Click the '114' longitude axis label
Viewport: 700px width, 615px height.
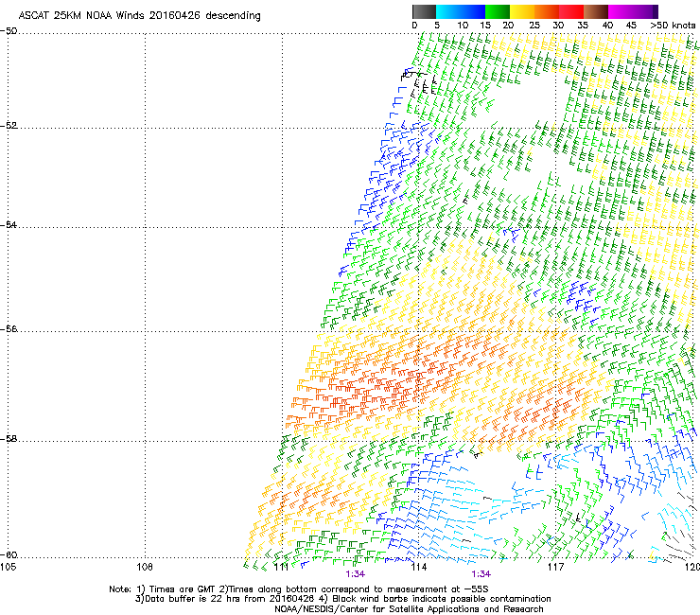(419, 567)
